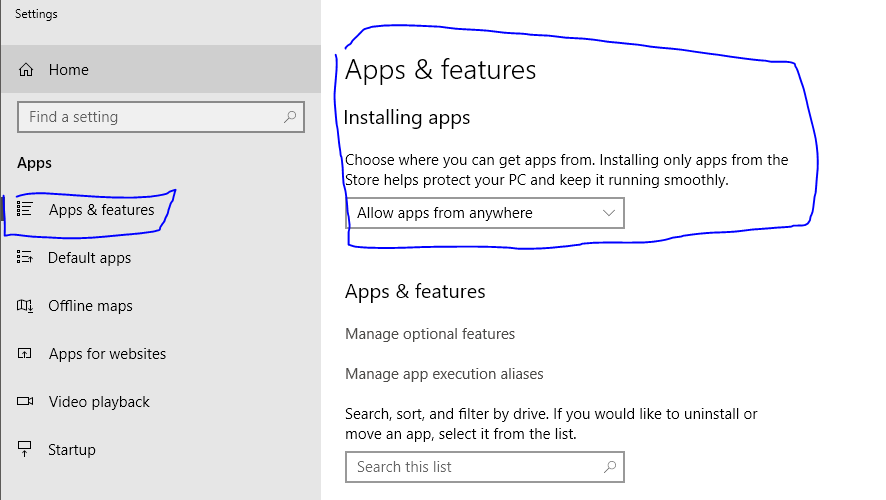
Task: Click the Startup sidebar icon
Action: (x=25, y=450)
